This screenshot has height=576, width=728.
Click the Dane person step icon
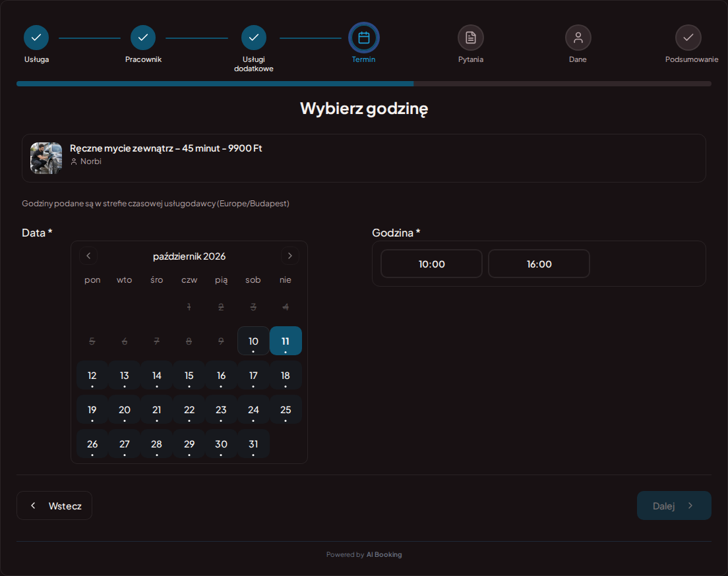click(x=578, y=38)
